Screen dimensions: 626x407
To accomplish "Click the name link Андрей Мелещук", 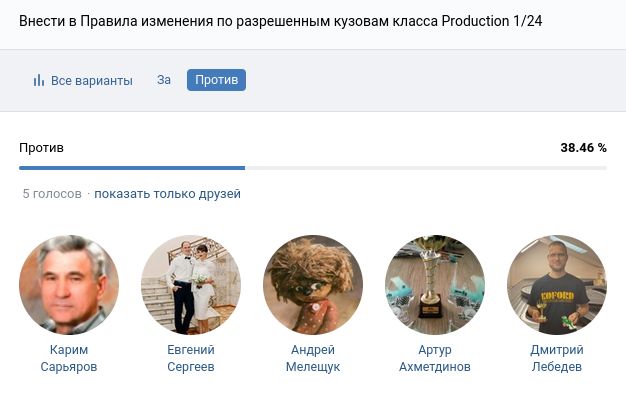I will coord(313,358).
